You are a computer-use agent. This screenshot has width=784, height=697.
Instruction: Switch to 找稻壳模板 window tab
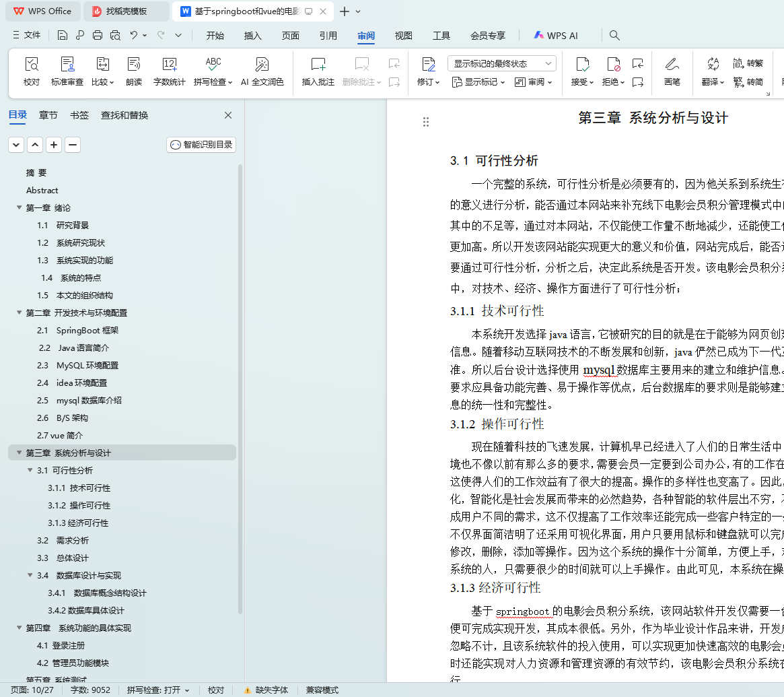coord(127,11)
